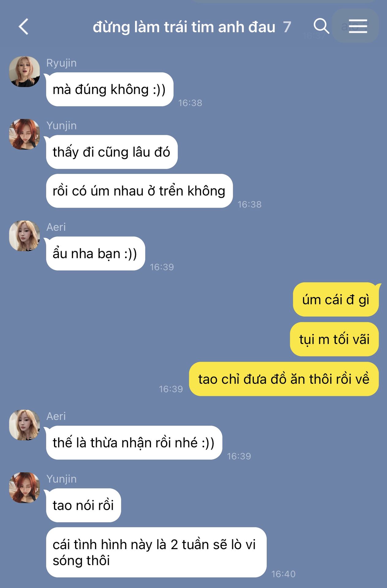Select yellow bubble 'tao chỉ đưa đồ ăn thôi rồi về'

coord(284,379)
